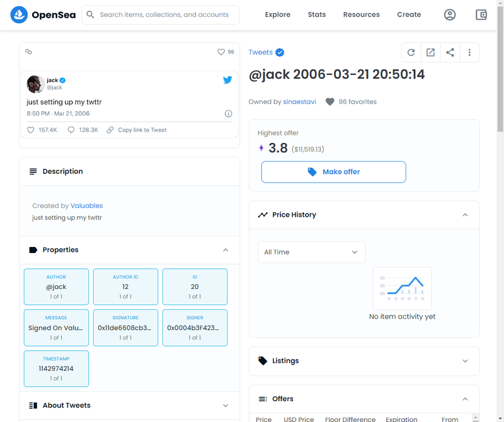Click the "USD Price" column header
This screenshot has height=422, width=504.
click(x=299, y=419)
